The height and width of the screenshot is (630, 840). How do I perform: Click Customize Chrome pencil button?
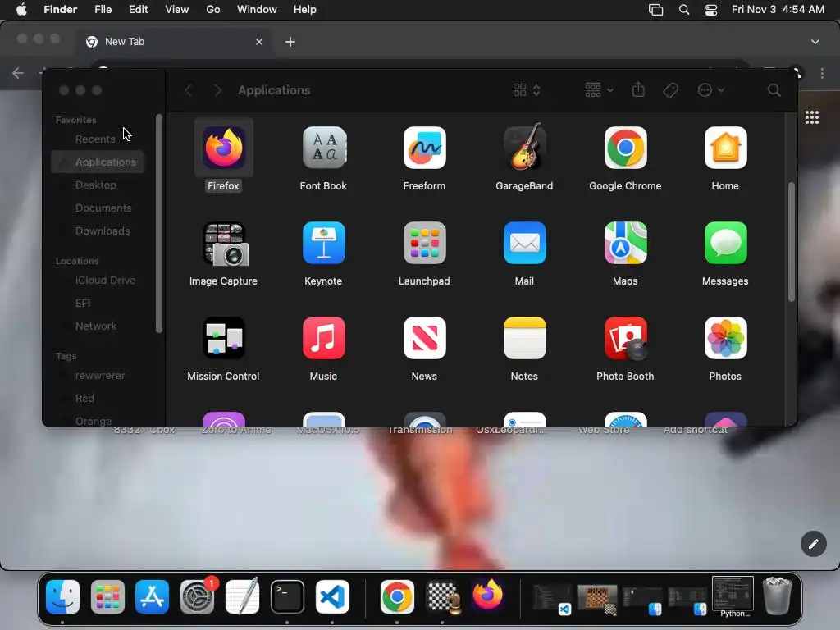coord(813,544)
